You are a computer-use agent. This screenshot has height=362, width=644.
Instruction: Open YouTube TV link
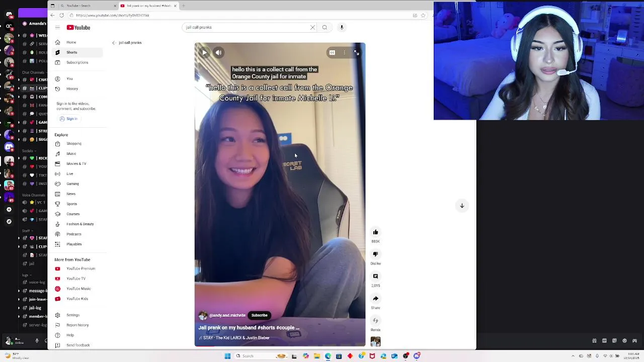[75, 279]
